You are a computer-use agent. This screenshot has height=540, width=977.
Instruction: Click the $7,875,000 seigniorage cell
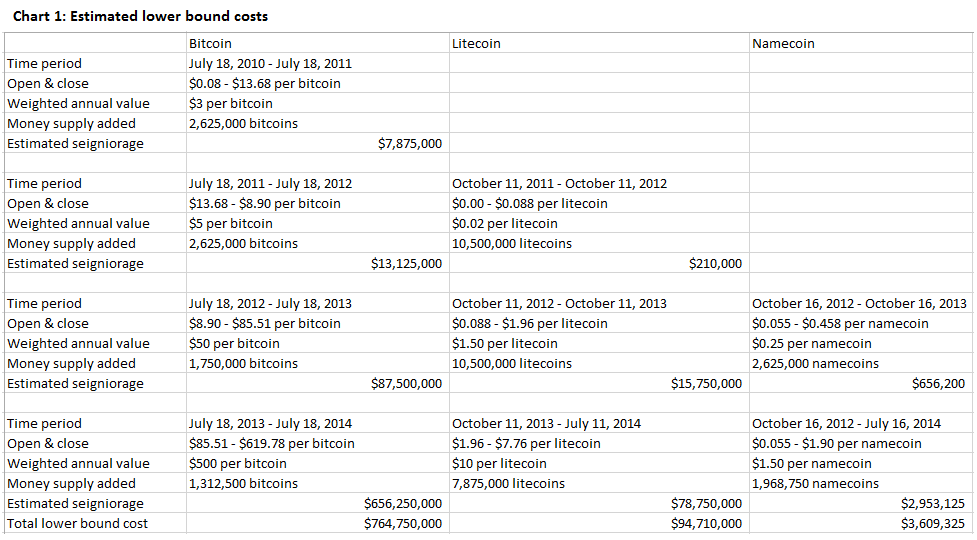tap(410, 144)
